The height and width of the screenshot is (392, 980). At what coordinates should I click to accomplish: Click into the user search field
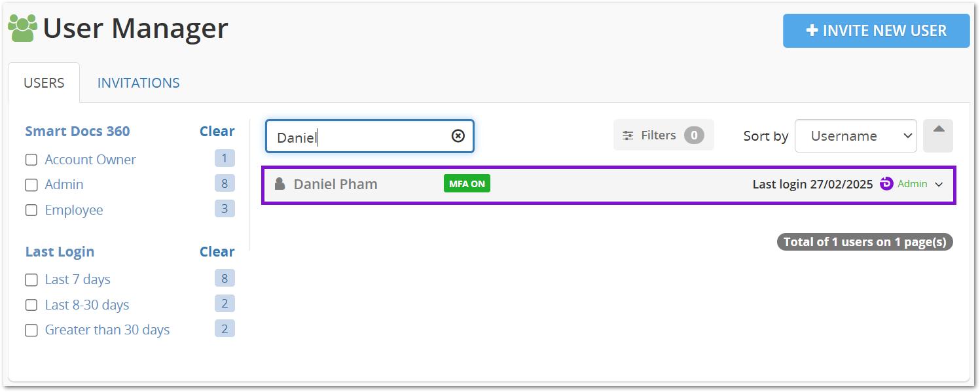tap(369, 136)
